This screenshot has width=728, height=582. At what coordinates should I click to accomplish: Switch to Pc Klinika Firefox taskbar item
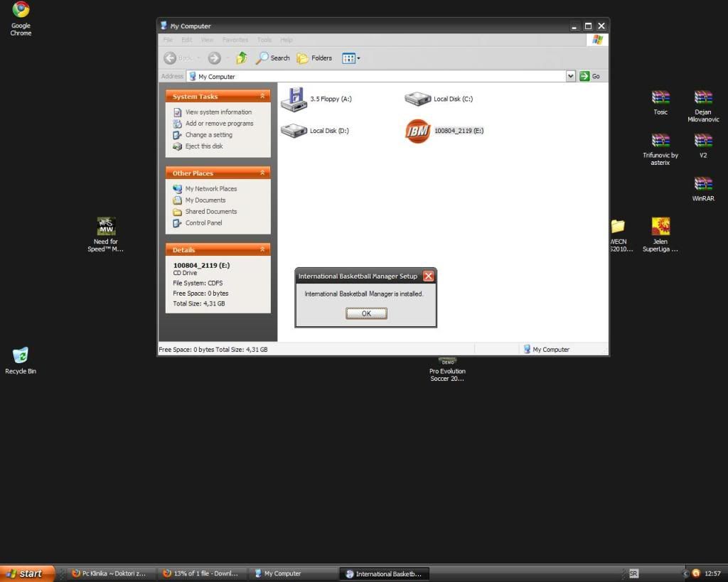(110, 573)
